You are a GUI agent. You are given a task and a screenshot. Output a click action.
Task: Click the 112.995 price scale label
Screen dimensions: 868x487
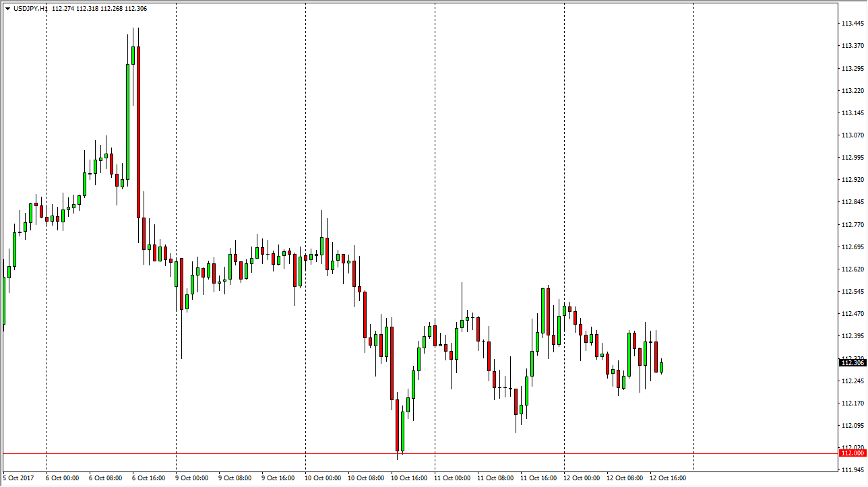(x=852, y=158)
